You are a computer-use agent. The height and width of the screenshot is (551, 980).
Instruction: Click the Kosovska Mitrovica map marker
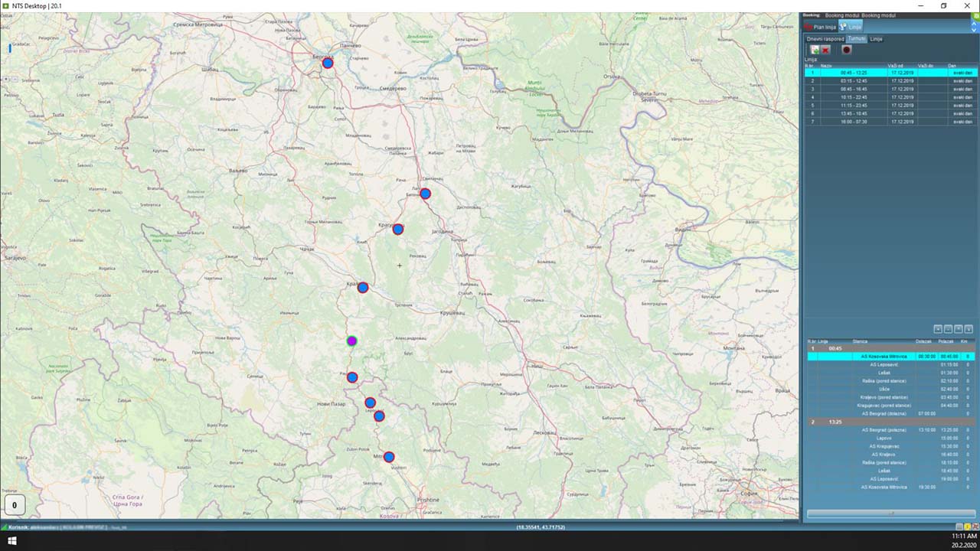pyautogui.click(x=389, y=457)
